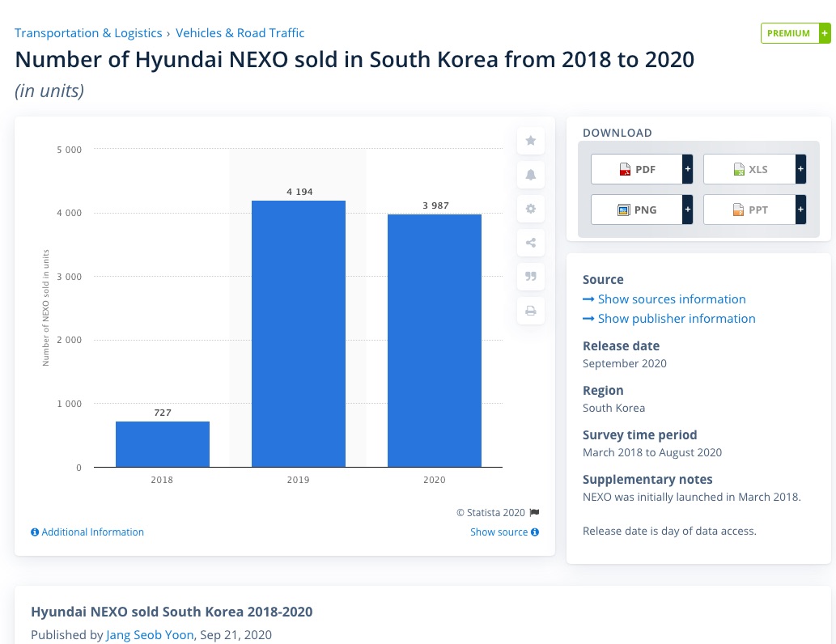Download the data as XLS
836x644 pixels.
coord(754,169)
